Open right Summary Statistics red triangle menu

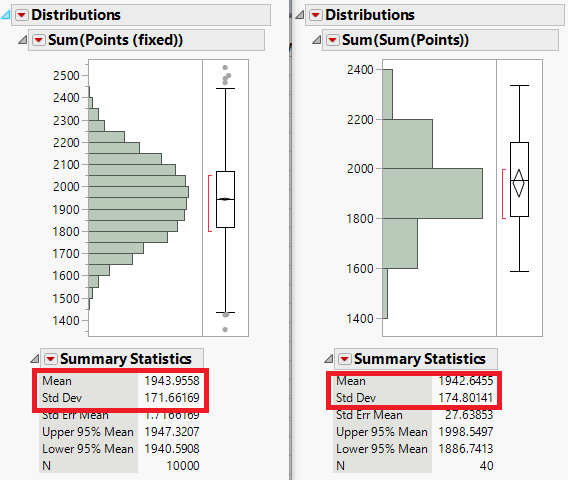click(344, 359)
